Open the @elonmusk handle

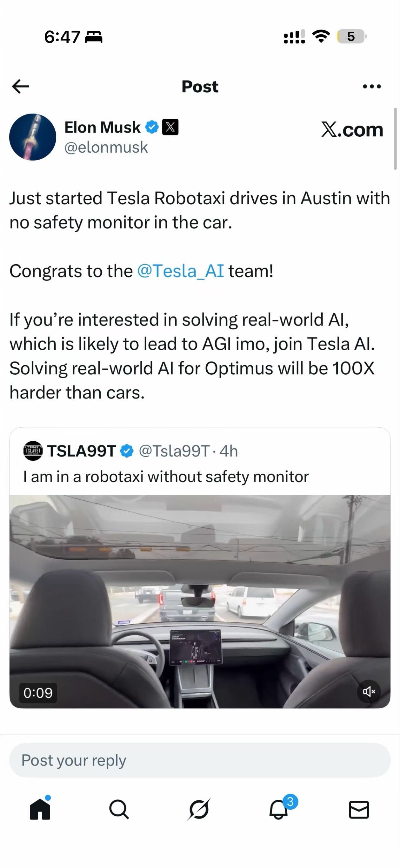point(106,148)
